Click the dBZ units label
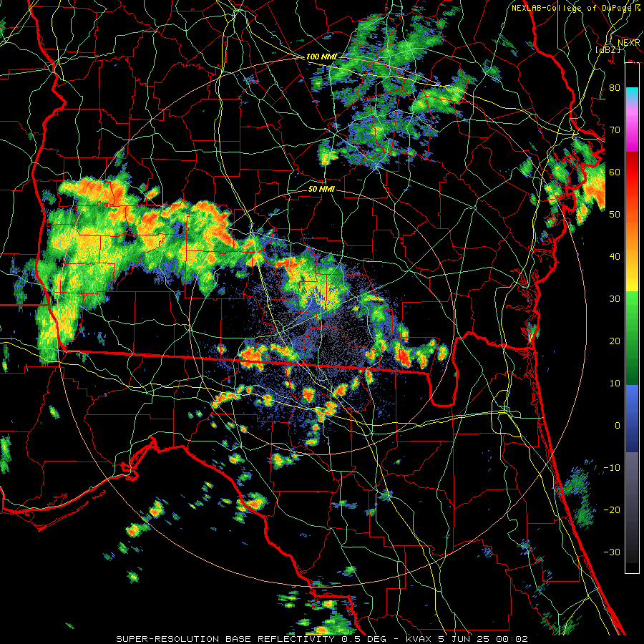644x644 pixels. 608,49
